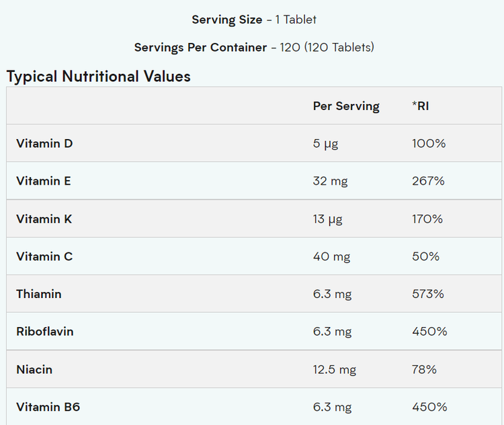The image size is (504, 425).
Task: Select the Niacin row label
Action: point(34,369)
